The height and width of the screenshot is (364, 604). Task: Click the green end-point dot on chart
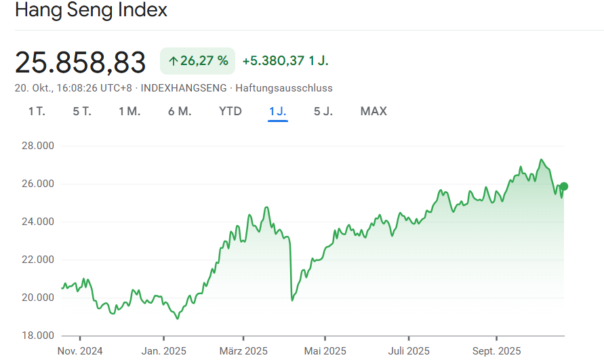tap(563, 186)
